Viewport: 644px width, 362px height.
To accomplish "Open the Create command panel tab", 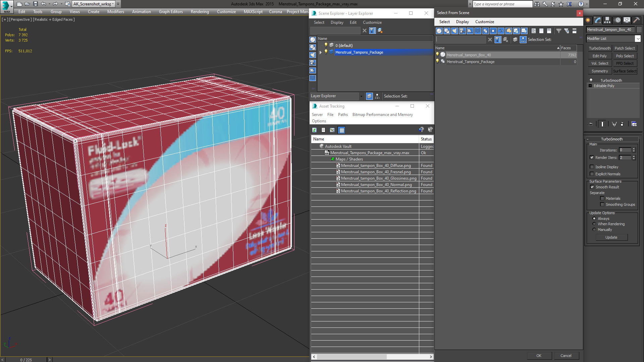I will pos(588,20).
